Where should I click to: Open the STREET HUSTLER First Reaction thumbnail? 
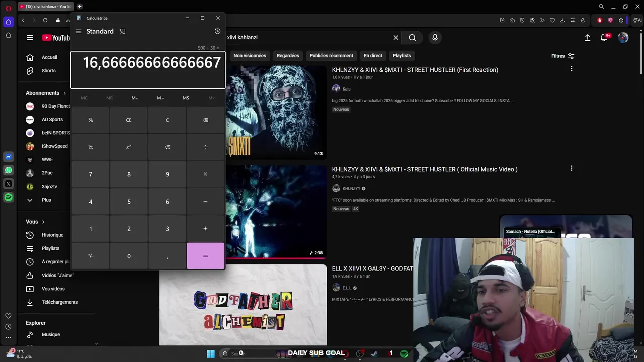tap(276, 112)
